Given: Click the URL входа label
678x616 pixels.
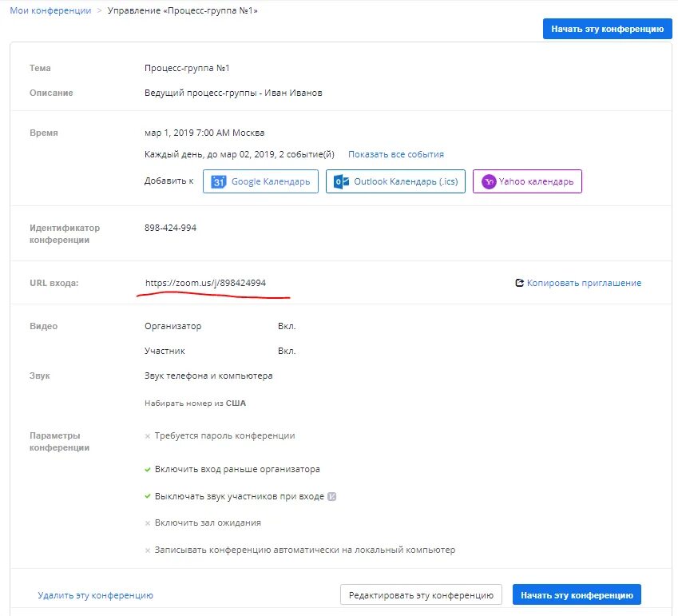Looking at the screenshot, I should click(x=54, y=283).
